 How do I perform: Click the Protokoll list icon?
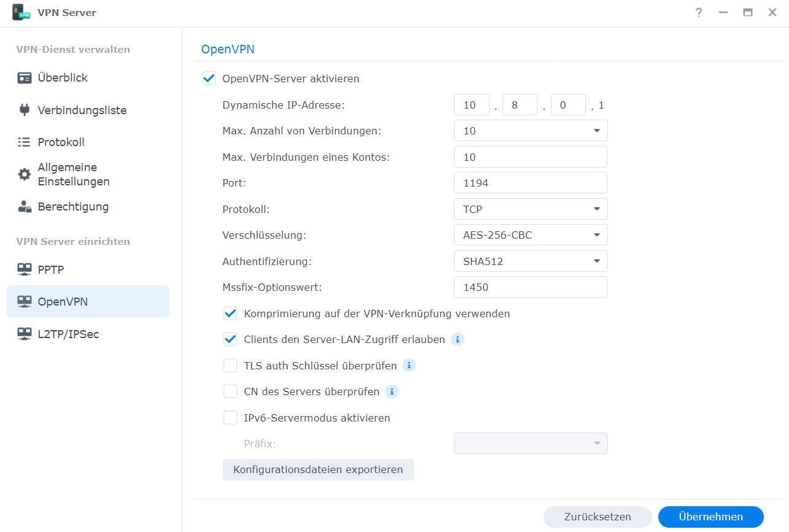[25, 142]
